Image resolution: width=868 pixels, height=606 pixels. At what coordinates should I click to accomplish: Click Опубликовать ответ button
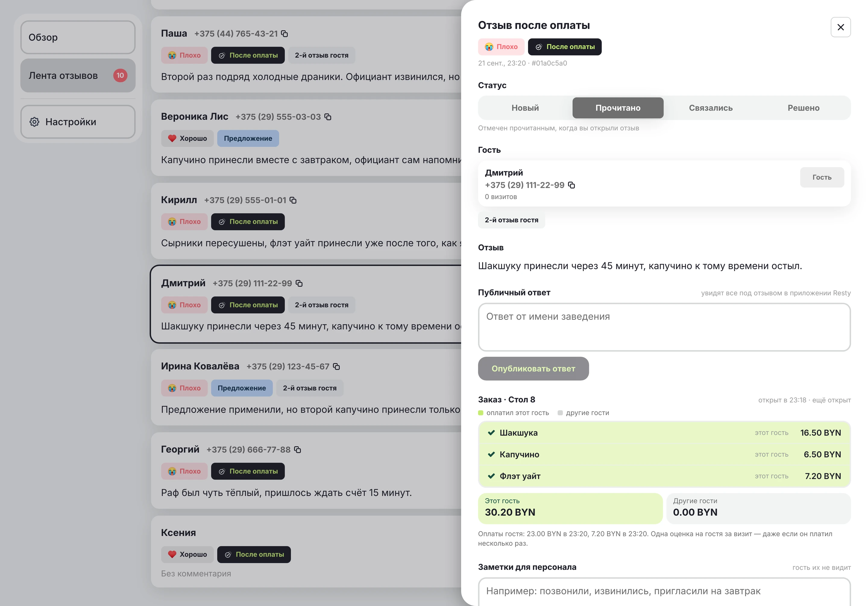533,368
